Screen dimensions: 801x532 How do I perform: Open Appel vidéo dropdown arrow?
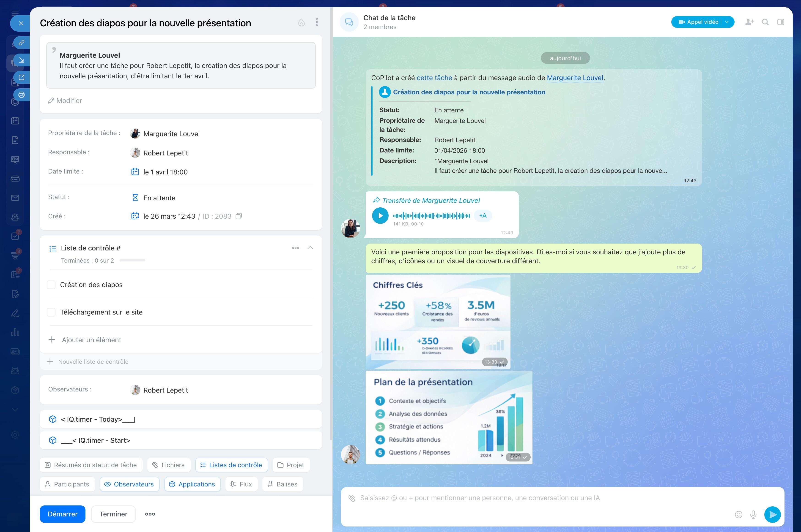point(727,22)
